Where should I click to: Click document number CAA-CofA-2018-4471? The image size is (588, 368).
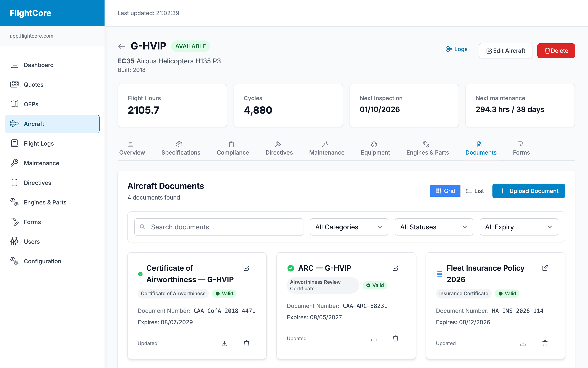[x=225, y=311]
